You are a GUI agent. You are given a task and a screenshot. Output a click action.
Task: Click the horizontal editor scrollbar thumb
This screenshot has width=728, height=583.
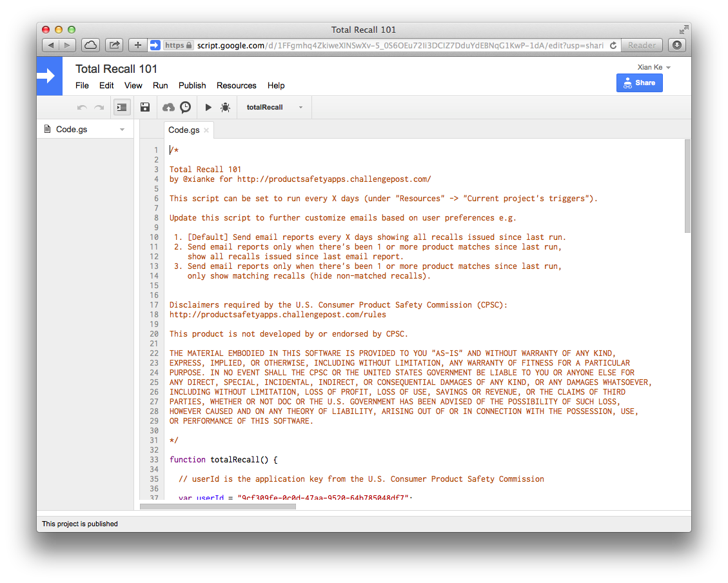click(218, 506)
